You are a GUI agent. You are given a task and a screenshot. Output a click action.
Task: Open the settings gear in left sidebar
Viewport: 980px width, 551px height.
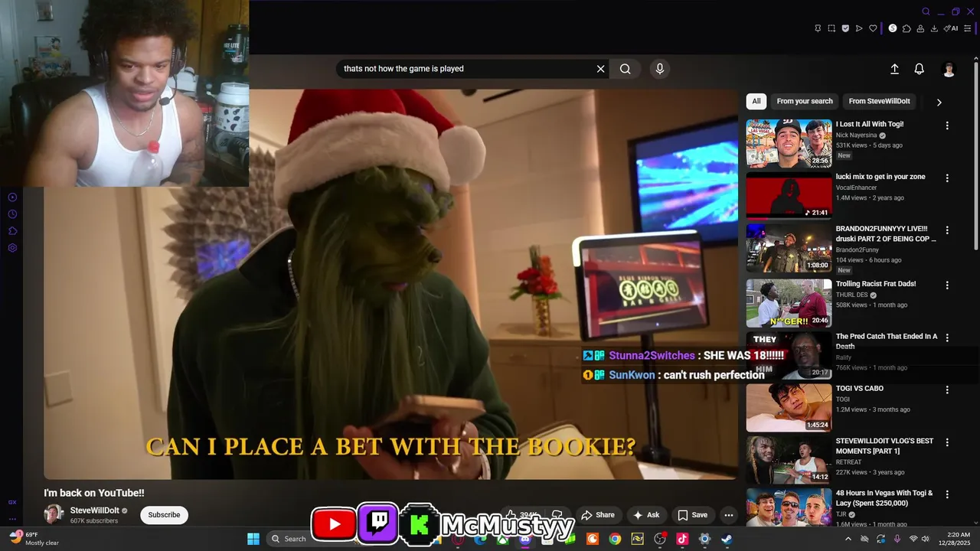pyautogui.click(x=12, y=248)
